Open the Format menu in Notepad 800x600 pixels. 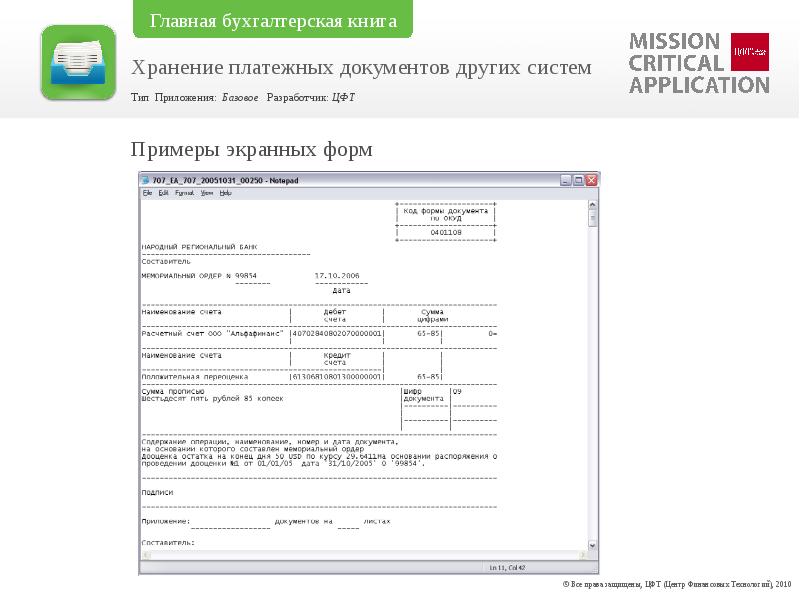pos(184,192)
